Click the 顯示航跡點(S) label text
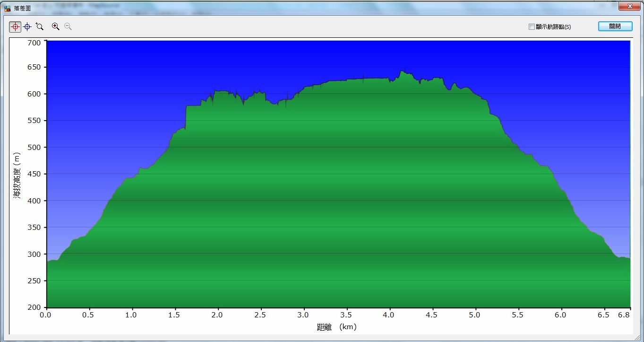 [x=553, y=27]
